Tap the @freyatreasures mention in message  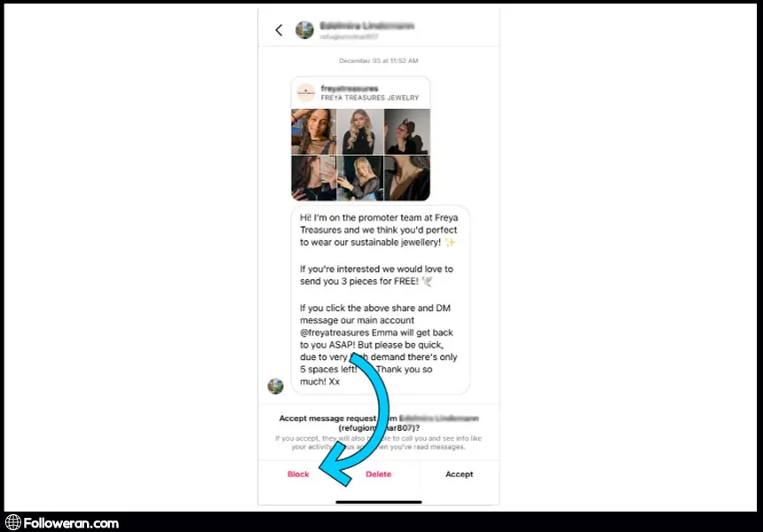point(334,332)
